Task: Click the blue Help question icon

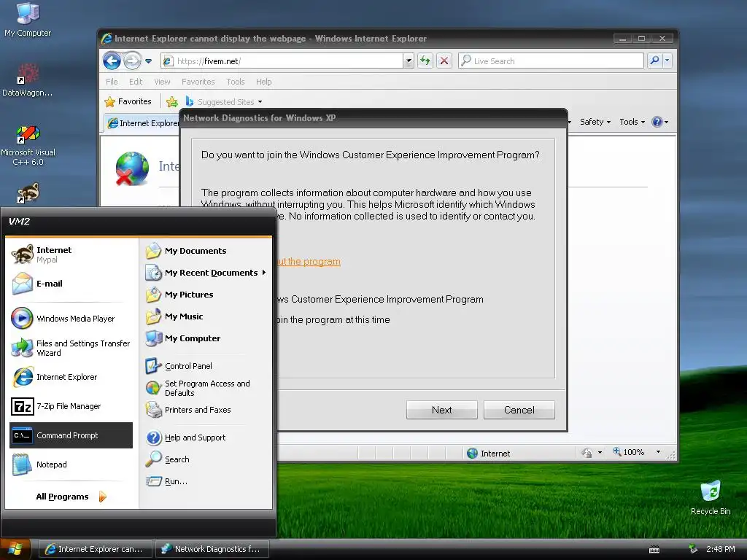Action: [657, 122]
